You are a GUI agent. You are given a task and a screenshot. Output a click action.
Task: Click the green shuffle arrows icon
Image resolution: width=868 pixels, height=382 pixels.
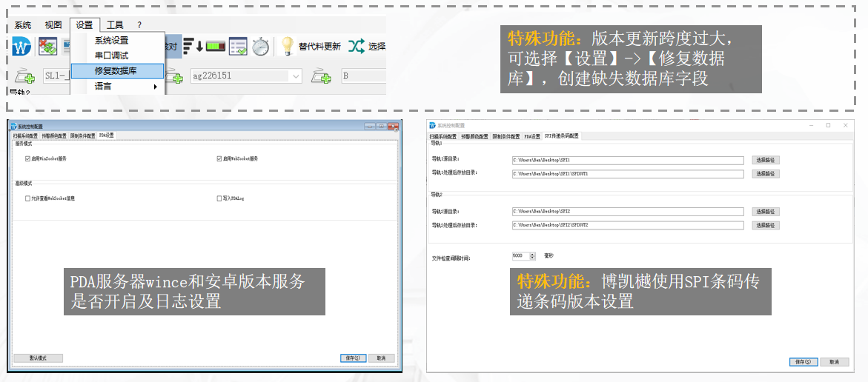[357, 46]
